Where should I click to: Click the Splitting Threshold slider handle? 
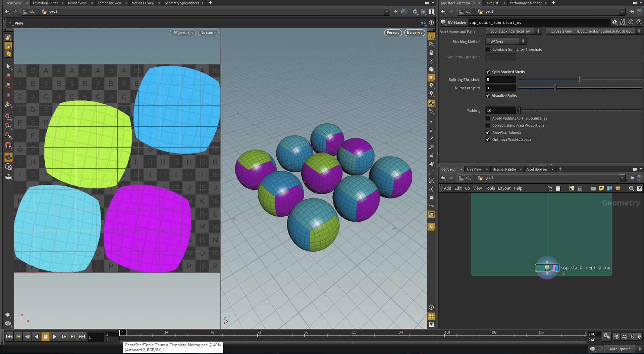click(x=580, y=80)
